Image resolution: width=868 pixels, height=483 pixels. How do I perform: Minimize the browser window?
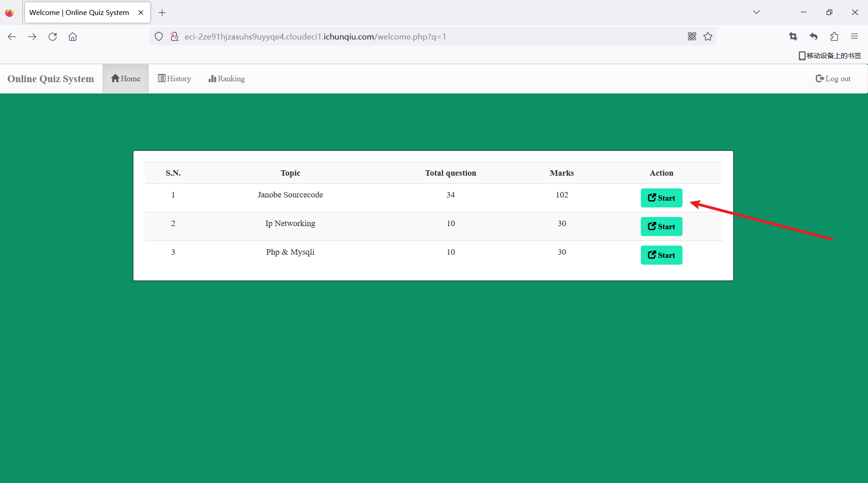pos(804,12)
